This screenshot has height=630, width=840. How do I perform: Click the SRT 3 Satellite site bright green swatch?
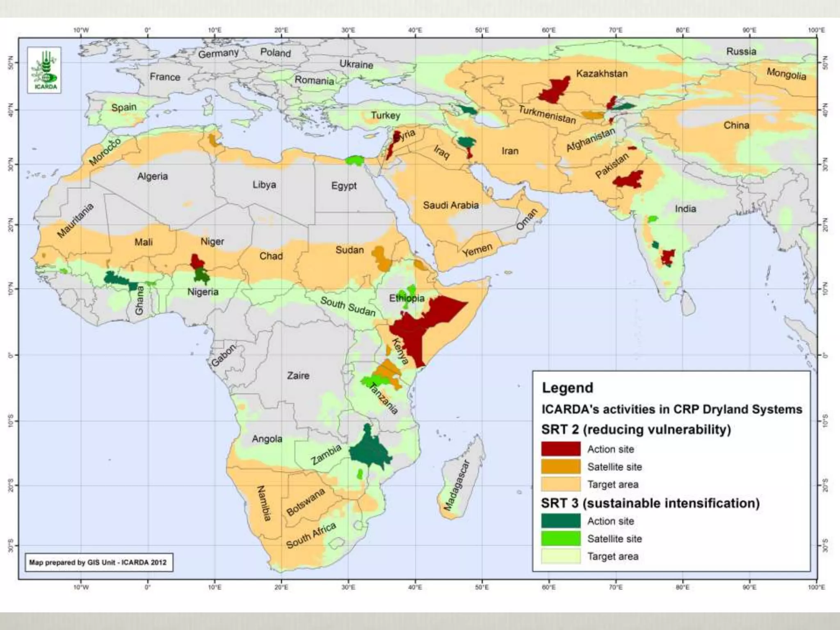(561, 539)
